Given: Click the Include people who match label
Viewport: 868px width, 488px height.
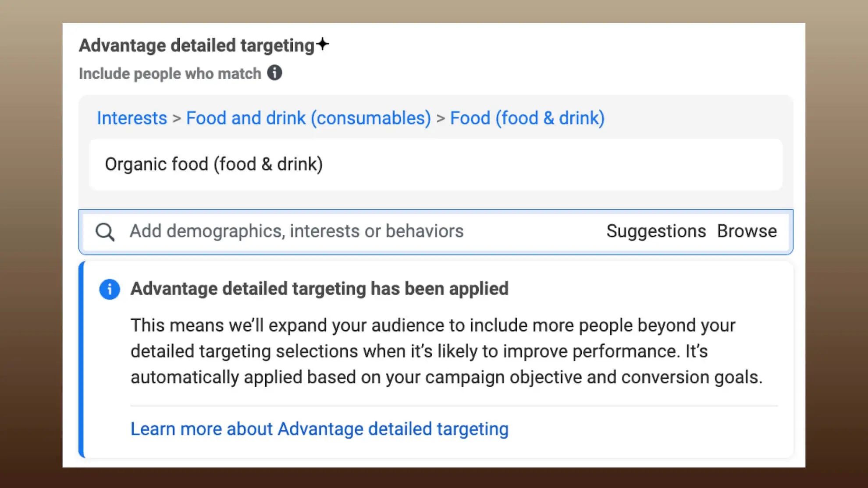Looking at the screenshot, I should (170, 73).
